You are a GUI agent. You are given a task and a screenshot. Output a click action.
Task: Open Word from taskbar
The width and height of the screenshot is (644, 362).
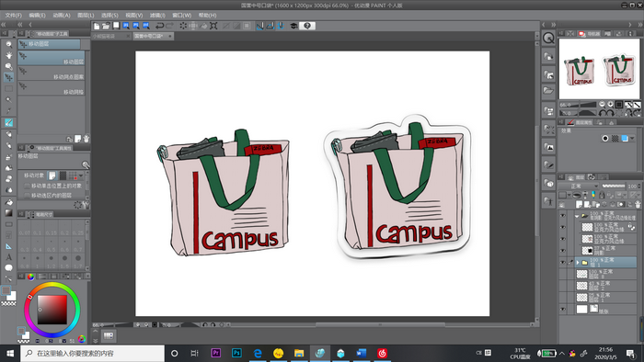(x=362, y=353)
